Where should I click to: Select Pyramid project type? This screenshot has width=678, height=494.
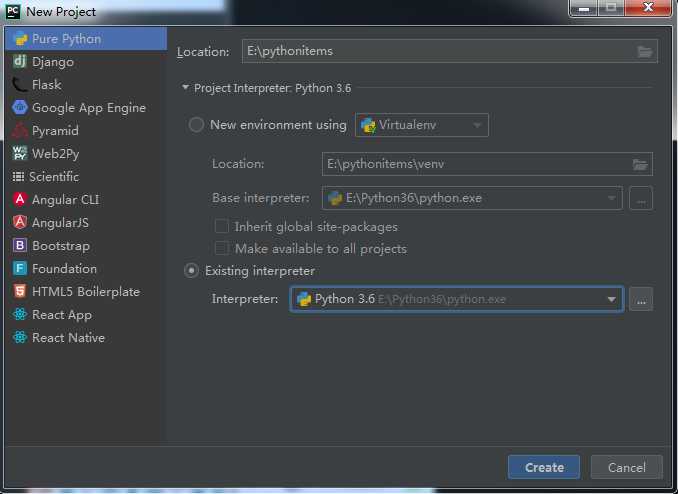(x=86, y=131)
